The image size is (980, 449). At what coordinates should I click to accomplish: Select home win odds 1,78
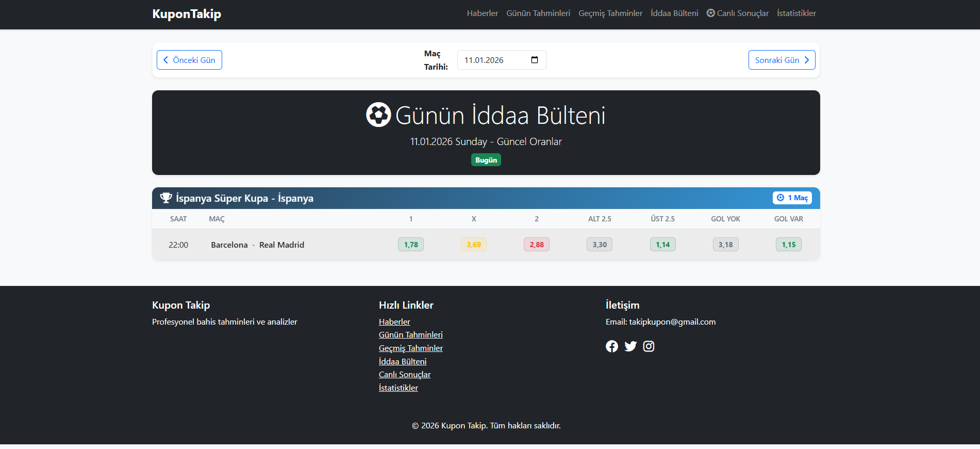tap(411, 245)
